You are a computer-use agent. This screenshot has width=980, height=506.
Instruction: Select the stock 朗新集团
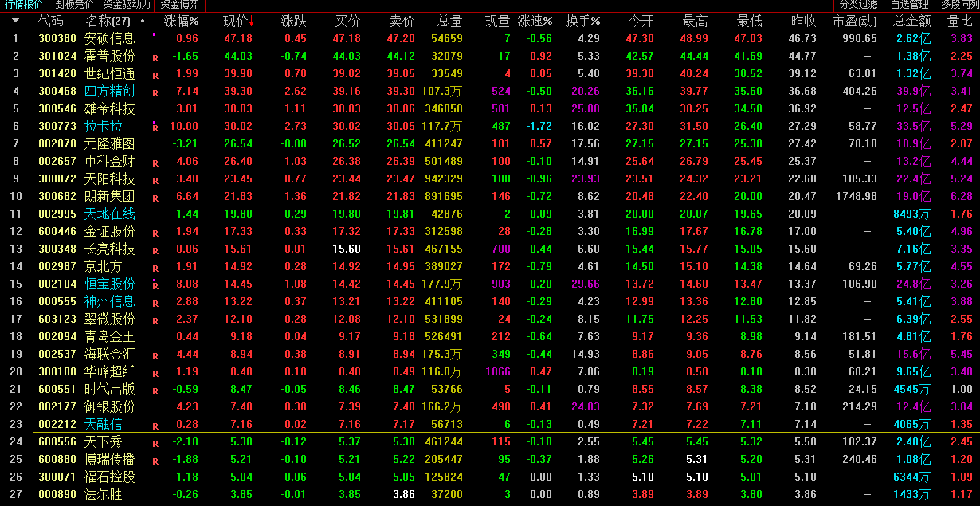110,196
